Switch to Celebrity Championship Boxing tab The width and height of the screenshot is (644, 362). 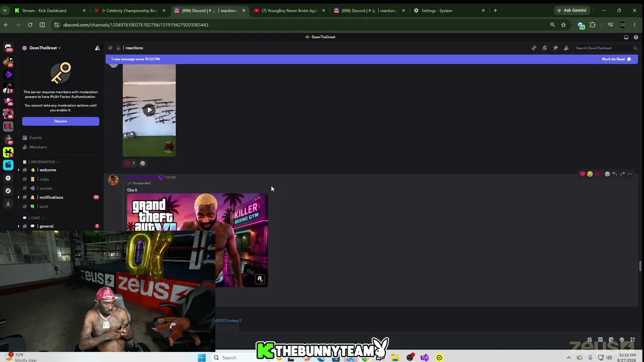click(130, 11)
